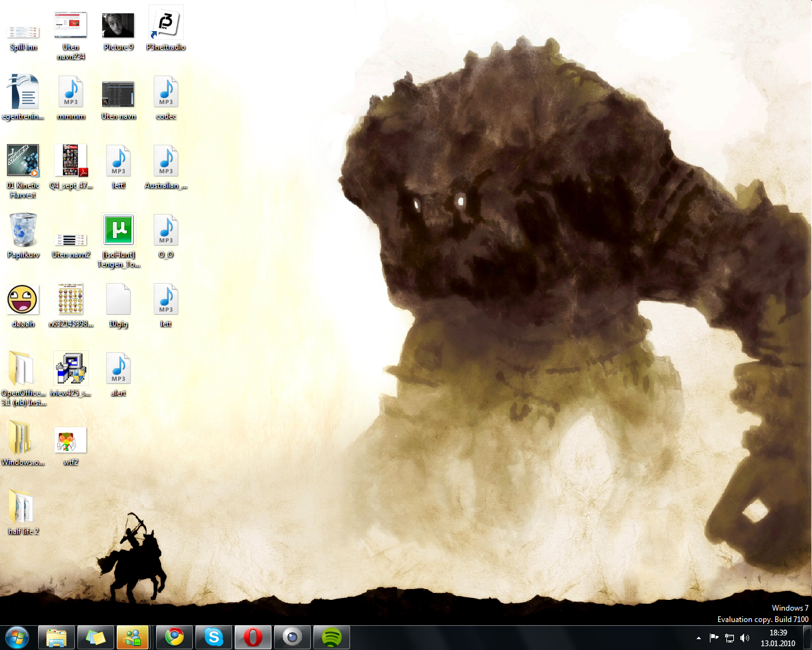Screen dimensions: 812x650
Task: Select the lett! MP3 file
Action: [118, 166]
